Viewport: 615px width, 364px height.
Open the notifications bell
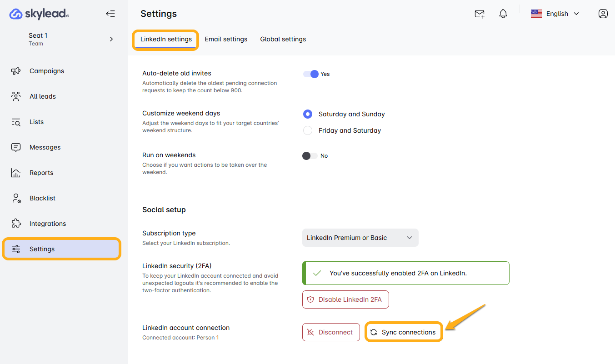pyautogui.click(x=503, y=14)
